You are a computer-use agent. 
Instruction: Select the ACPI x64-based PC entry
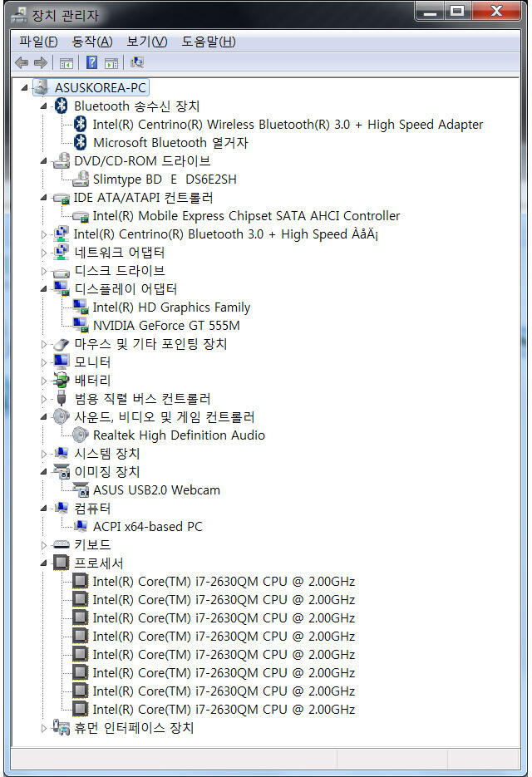coord(148,527)
